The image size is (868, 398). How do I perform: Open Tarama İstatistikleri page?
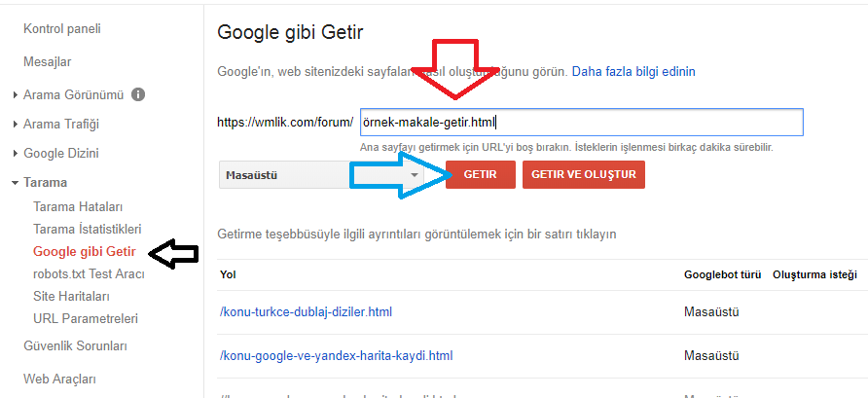tap(88, 229)
